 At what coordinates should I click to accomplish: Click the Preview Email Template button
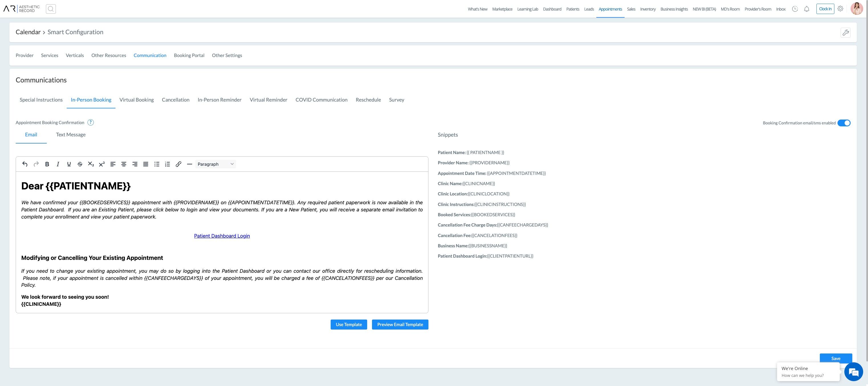tap(400, 325)
